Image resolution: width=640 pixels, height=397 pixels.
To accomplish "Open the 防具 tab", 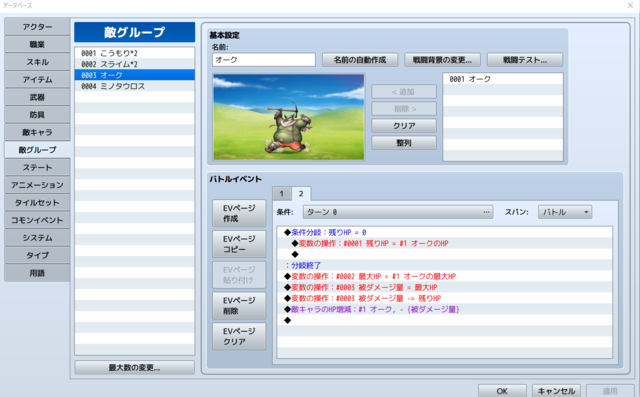I will pos(37,115).
